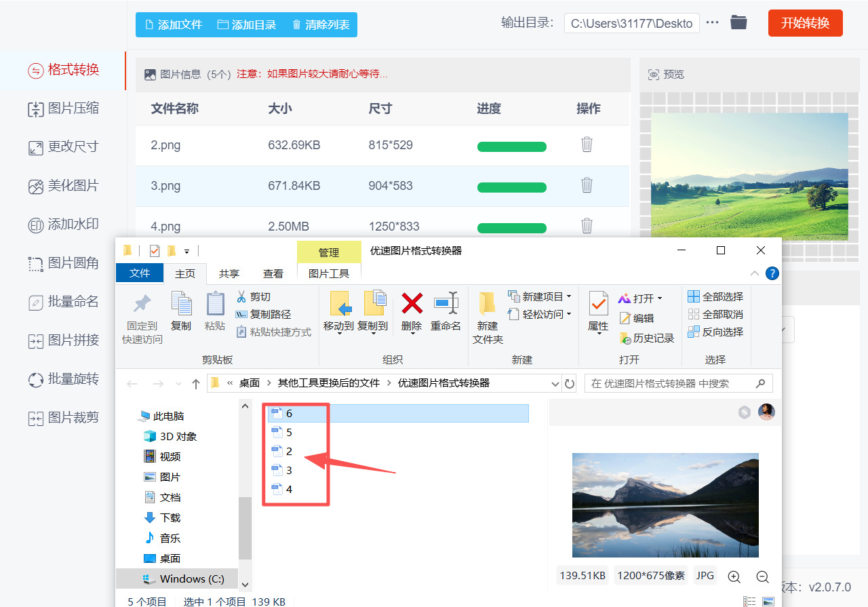Select the 3.png file name
868x607 pixels.
tap(165, 186)
